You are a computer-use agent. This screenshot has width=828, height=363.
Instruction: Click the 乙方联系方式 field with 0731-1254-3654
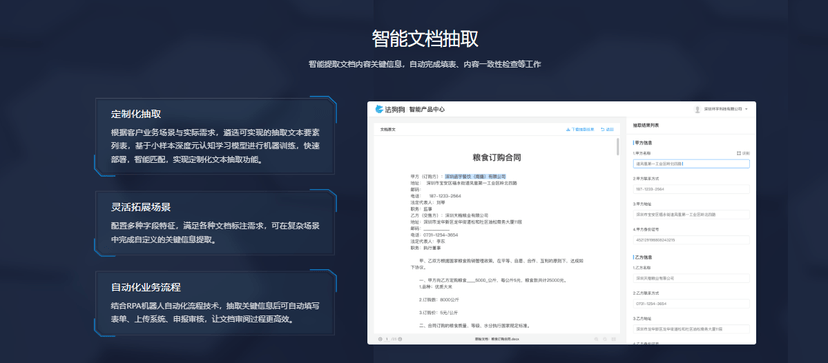click(x=691, y=303)
